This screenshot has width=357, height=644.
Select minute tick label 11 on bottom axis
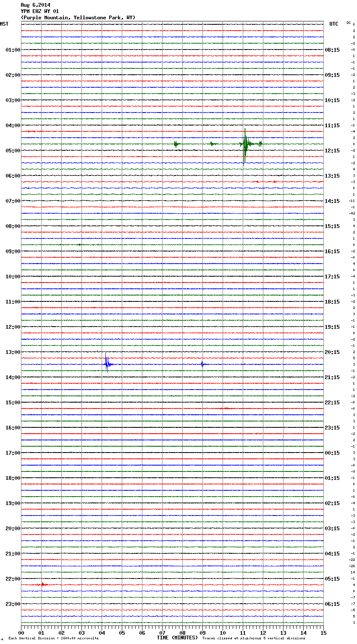[x=243, y=633]
